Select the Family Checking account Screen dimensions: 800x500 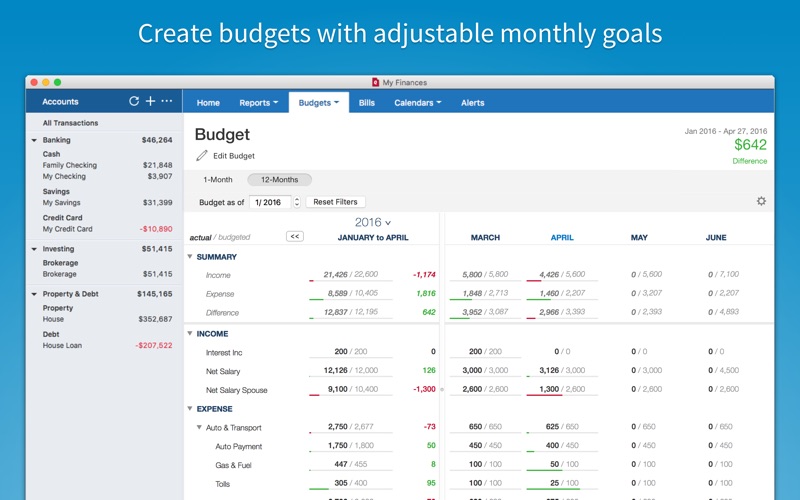[70, 165]
